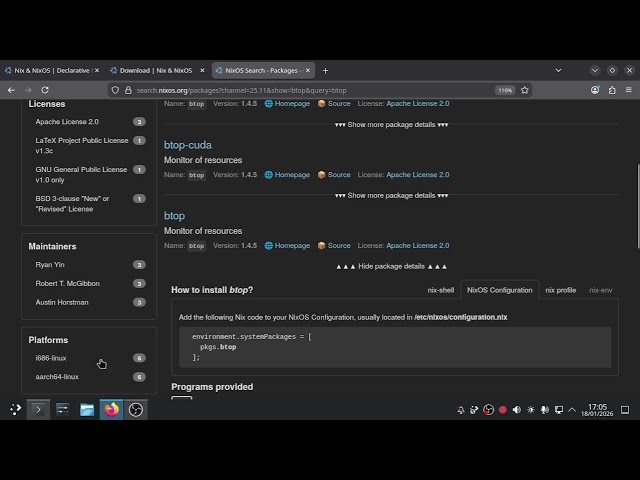Select the nix-env install tab
The height and width of the screenshot is (480, 640).
pyautogui.click(x=600, y=290)
